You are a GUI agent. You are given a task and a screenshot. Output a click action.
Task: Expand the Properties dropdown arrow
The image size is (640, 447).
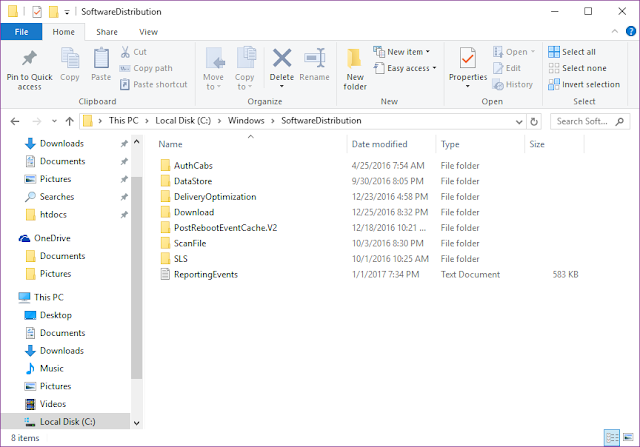coord(468,86)
